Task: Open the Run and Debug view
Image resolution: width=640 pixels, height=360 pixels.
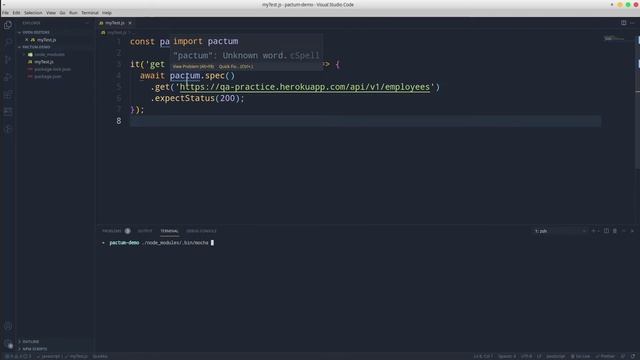Action: (x=8, y=77)
